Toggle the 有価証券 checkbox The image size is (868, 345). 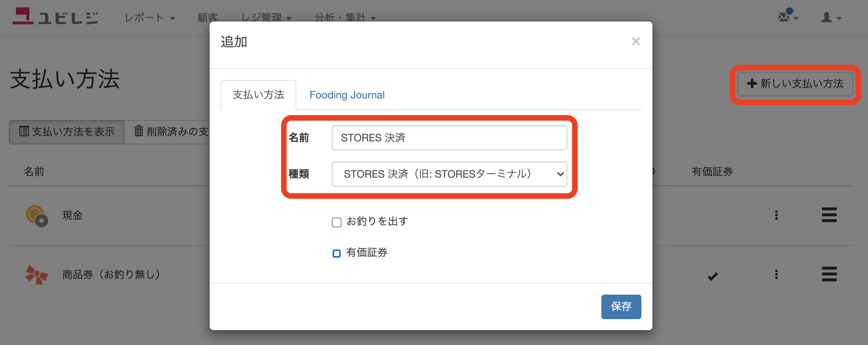[x=336, y=253]
